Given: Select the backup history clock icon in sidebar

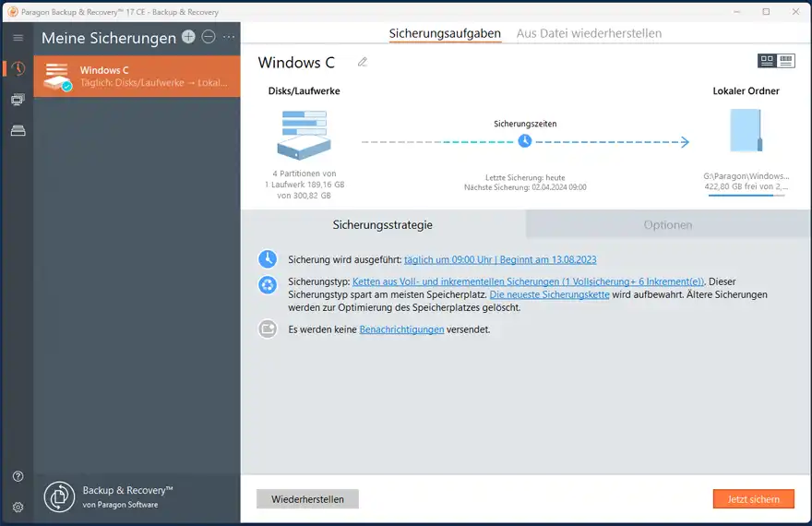Looking at the screenshot, I should pos(18,68).
